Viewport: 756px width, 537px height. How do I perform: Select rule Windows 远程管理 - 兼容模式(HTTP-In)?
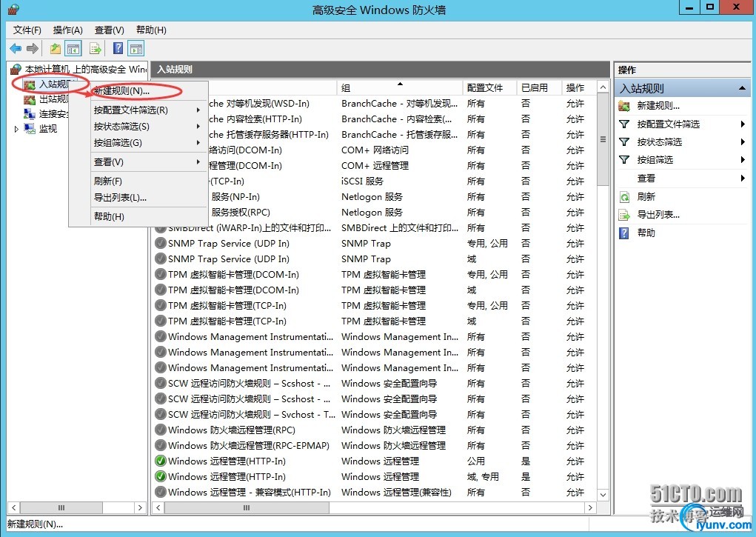point(375,492)
